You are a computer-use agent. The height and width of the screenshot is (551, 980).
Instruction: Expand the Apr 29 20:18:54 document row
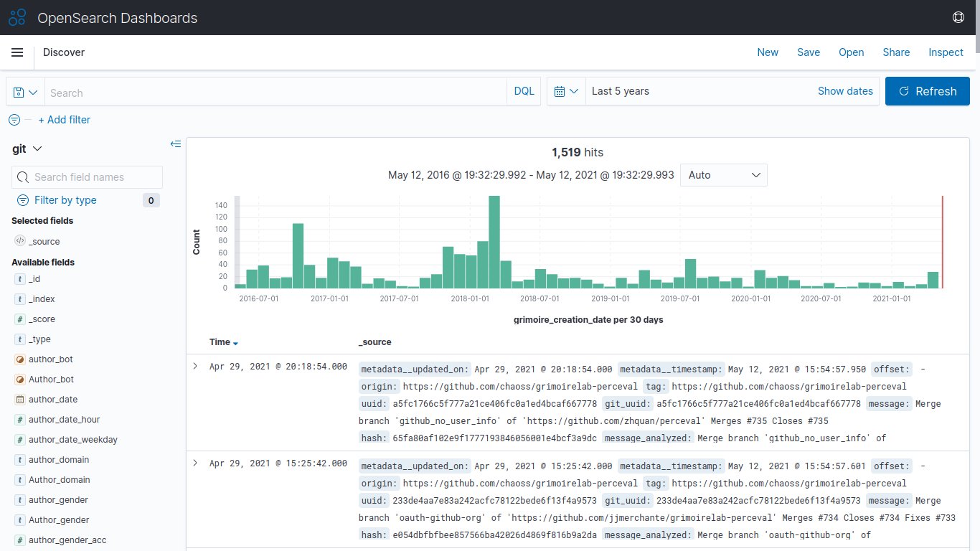194,366
